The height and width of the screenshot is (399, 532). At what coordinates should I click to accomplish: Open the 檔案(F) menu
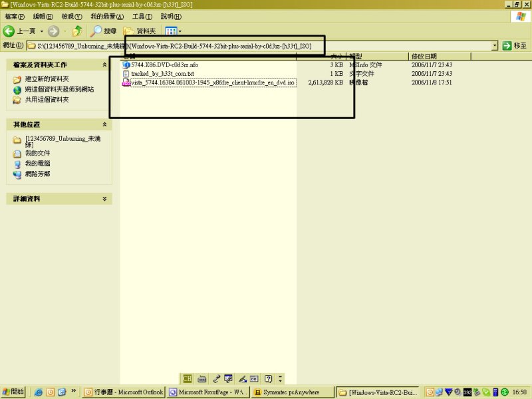(15, 16)
